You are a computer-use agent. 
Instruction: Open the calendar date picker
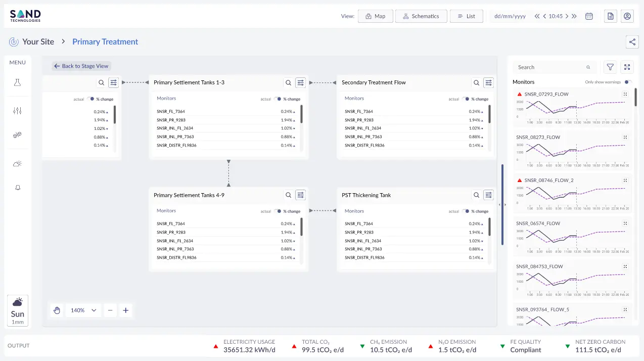point(589,16)
